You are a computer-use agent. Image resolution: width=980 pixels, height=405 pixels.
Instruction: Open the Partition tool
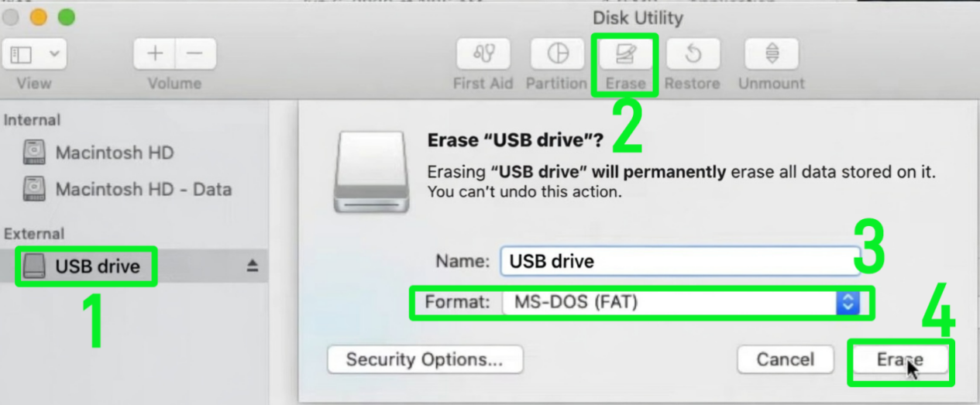(557, 54)
